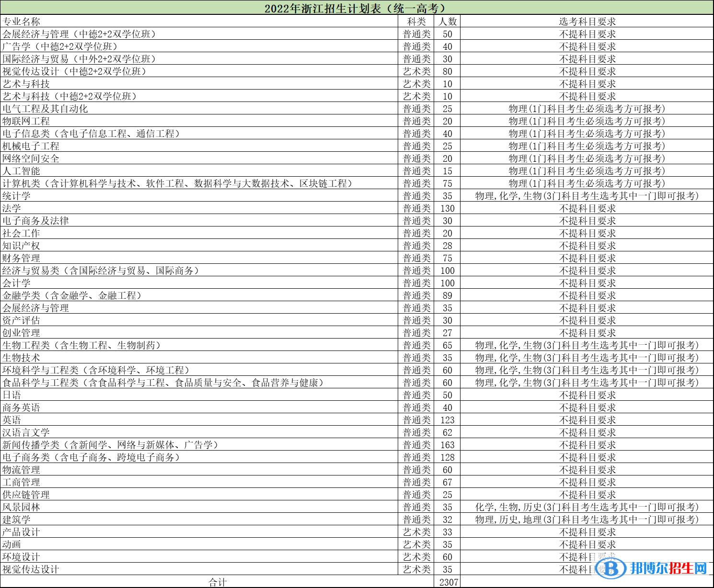Screen dimensions: 714x588
Task: Click the 科类 header cell
Action: tap(416, 21)
